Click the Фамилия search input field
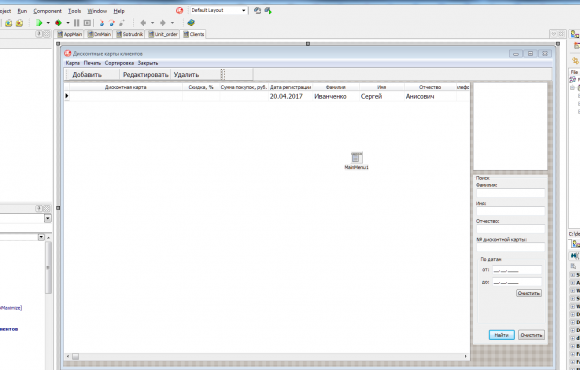 point(510,193)
